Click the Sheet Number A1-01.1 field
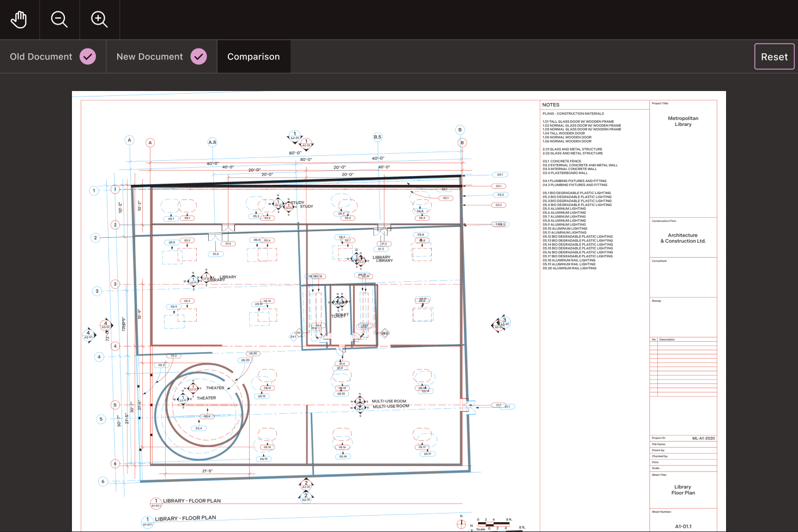This screenshot has width=798, height=532. (x=683, y=526)
